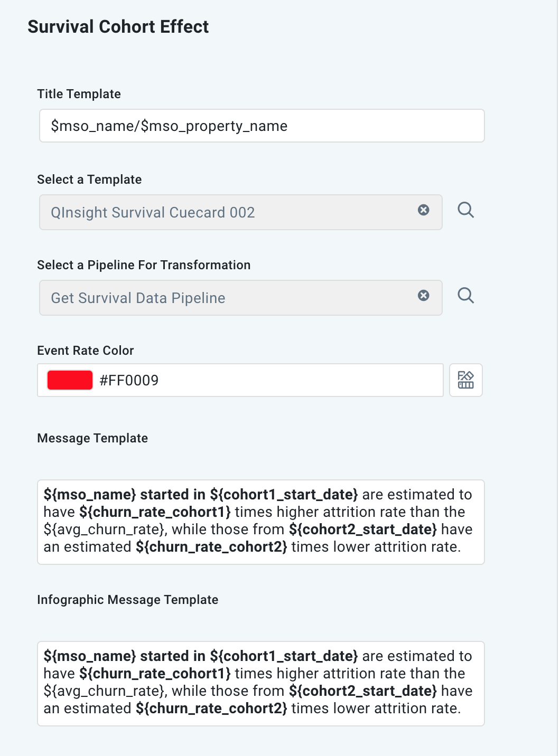Click the red Event Rate Color swatch
Screen dimensions: 560x756
coord(69,380)
